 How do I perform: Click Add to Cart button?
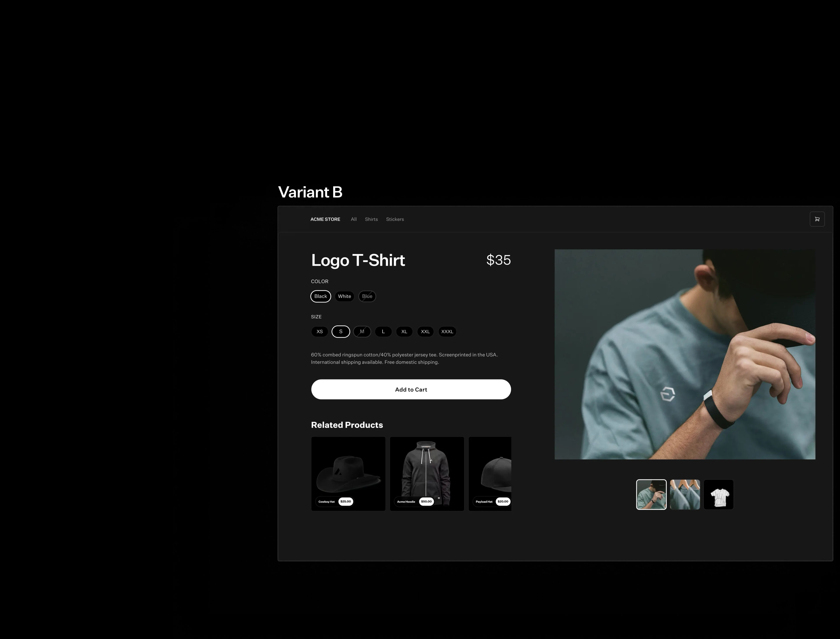coord(411,389)
